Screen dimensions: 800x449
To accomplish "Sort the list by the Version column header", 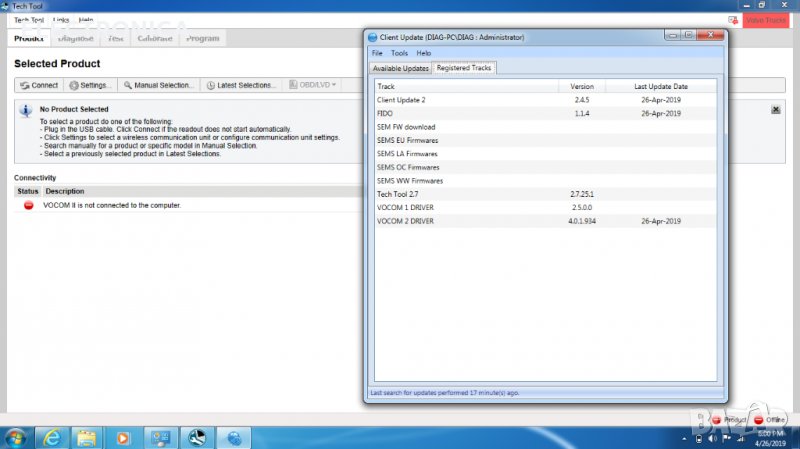I will coord(582,87).
